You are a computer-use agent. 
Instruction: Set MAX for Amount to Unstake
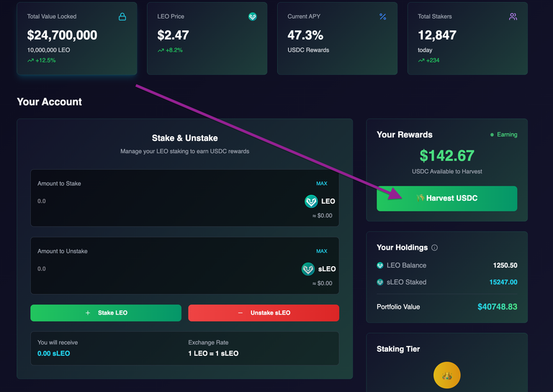click(x=322, y=251)
